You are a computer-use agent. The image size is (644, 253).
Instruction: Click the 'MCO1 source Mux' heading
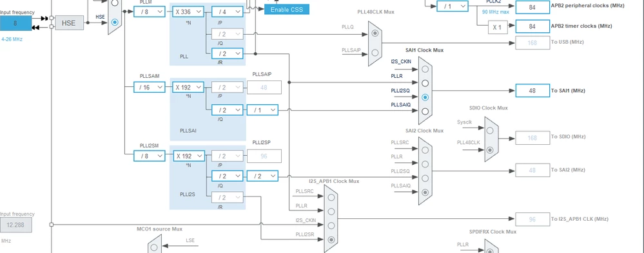[x=159, y=229]
